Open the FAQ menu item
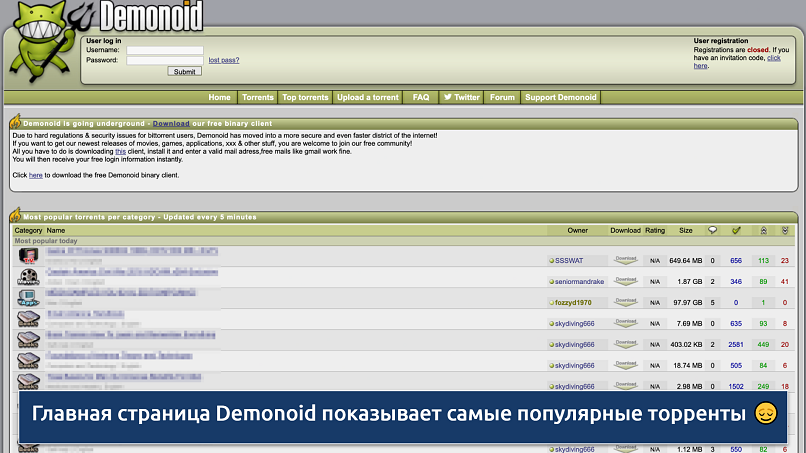806x453 pixels. click(x=421, y=97)
